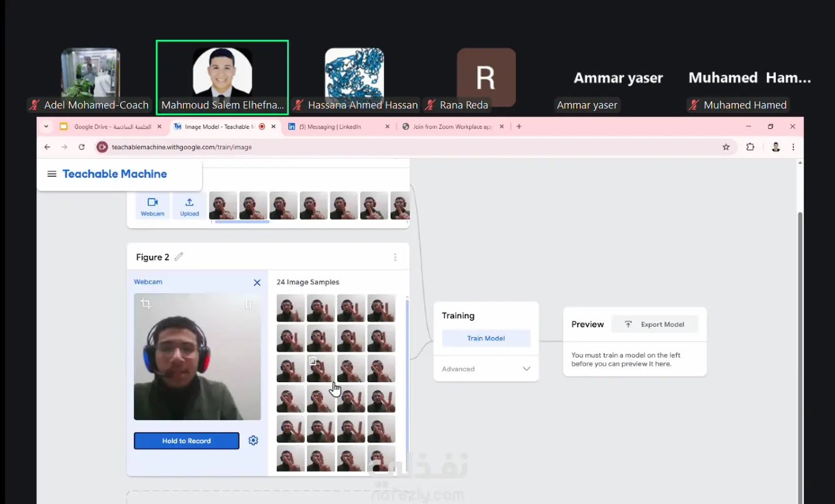The width and height of the screenshot is (835, 504).
Task: Click the horizontal scrollbar under upper class samples
Action: 242,222
